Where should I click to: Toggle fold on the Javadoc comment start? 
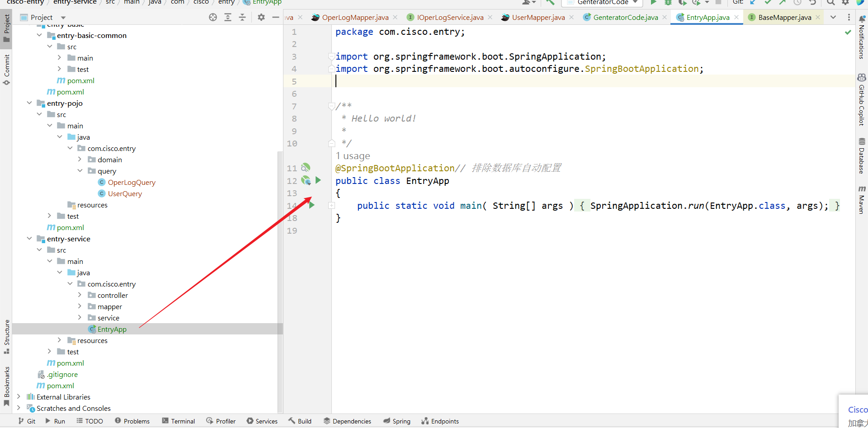pyautogui.click(x=331, y=106)
